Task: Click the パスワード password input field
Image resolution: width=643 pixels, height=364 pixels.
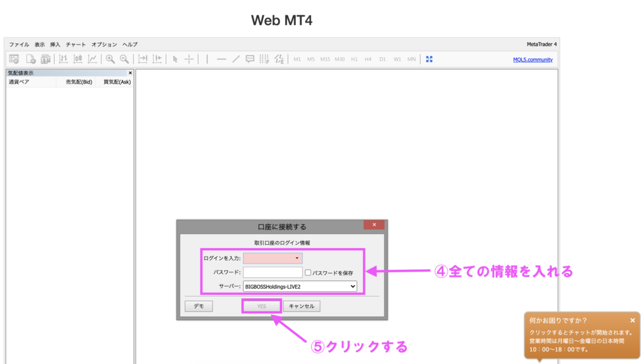Action: (x=273, y=272)
